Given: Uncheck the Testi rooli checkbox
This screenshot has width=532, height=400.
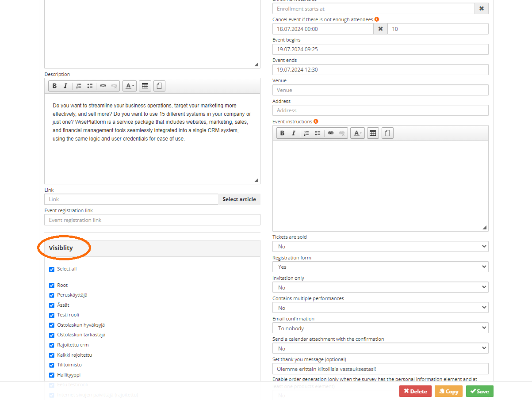Looking at the screenshot, I should point(52,315).
